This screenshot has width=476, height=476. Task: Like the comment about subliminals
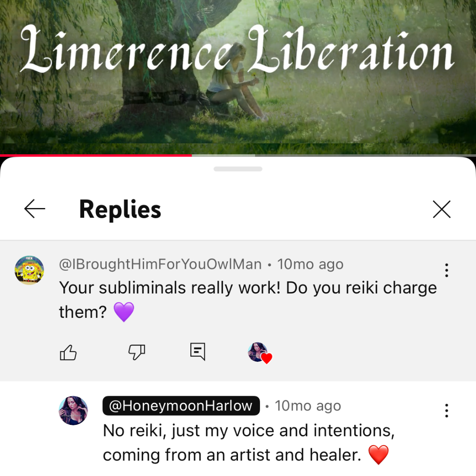tap(68, 353)
